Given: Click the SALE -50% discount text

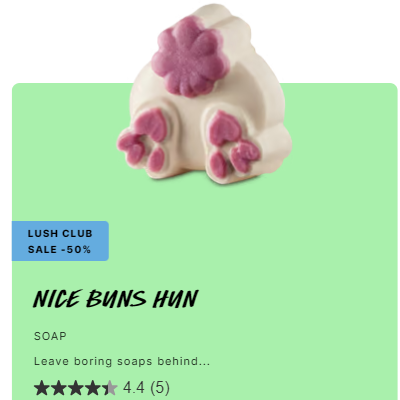Looking at the screenshot, I should click(59, 249).
